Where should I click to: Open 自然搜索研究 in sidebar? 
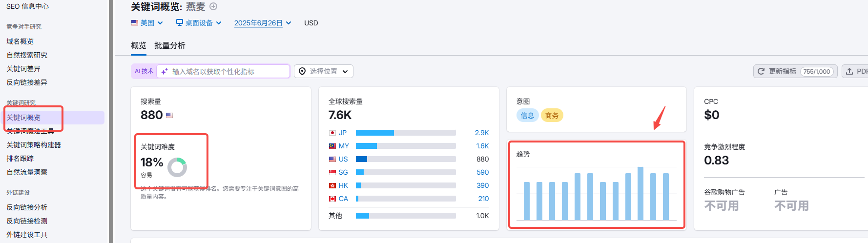[x=27, y=55]
